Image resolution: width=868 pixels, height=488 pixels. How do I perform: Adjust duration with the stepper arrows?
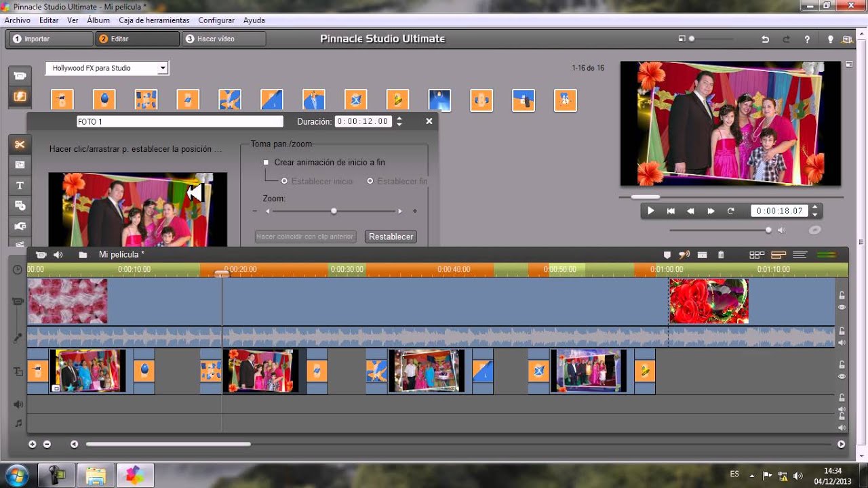(399, 121)
